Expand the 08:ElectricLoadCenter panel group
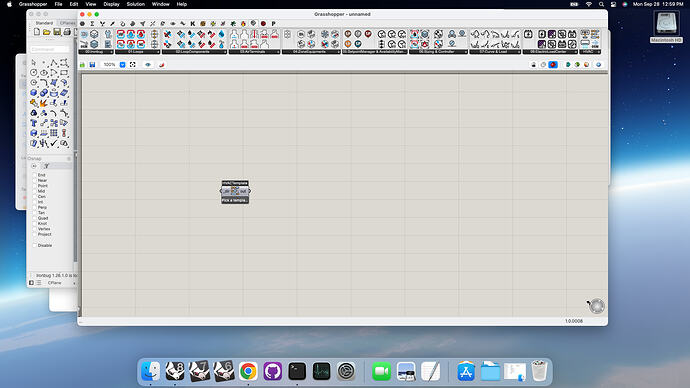The width and height of the screenshot is (690, 388). click(x=550, y=52)
